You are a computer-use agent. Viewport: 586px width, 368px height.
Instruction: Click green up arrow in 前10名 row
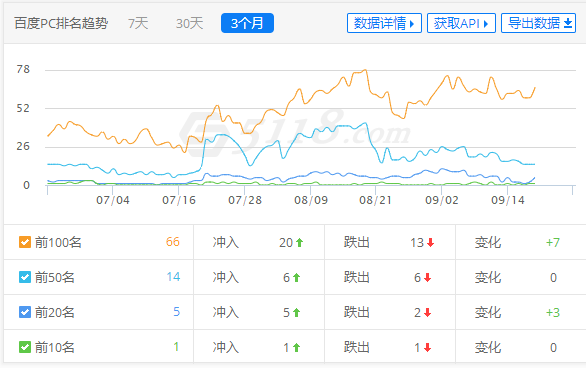pos(296,347)
